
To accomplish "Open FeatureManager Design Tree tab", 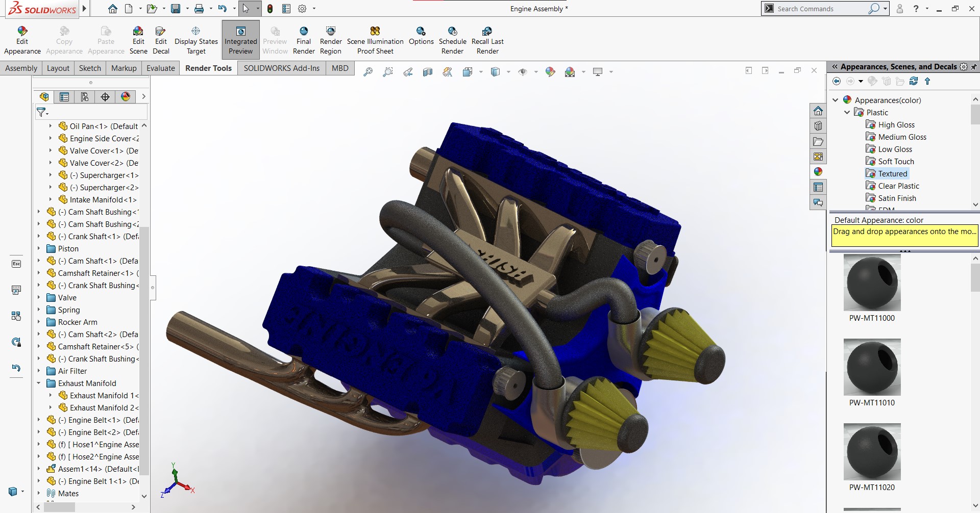I will (x=44, y=96).
